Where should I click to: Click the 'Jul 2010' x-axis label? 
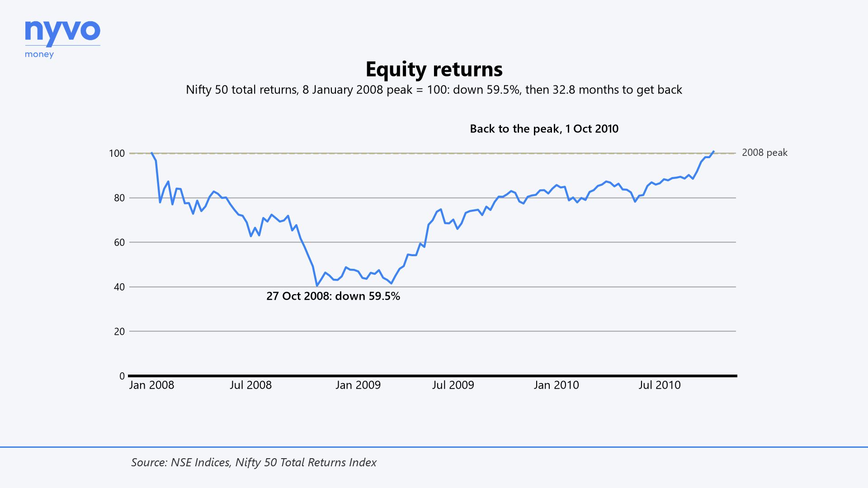pyautogui.click(x=660, y=385)
